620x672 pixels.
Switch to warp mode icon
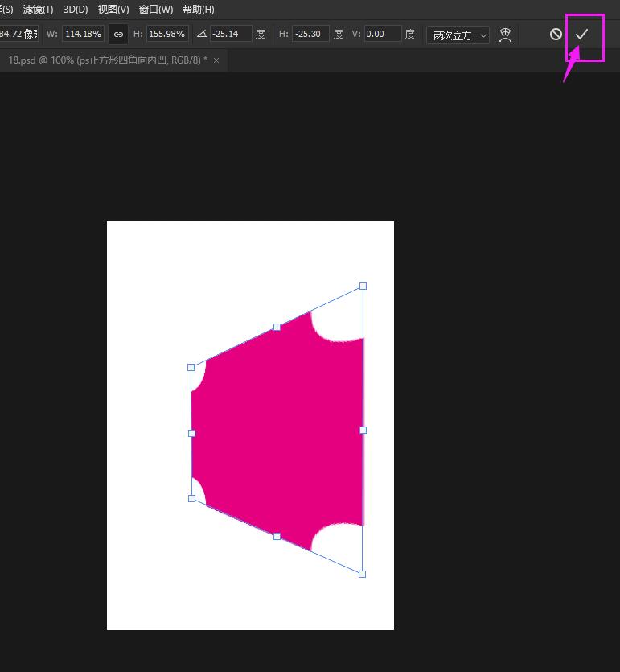click(x=505, y=35)
